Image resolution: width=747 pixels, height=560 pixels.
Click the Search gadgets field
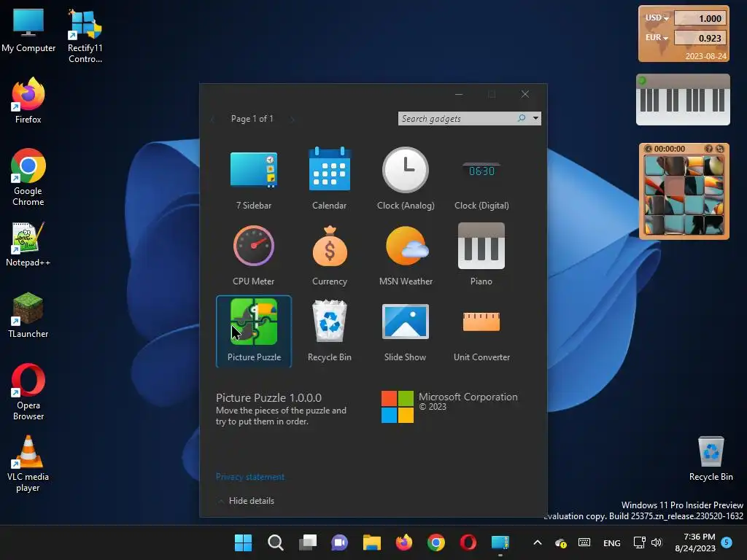coord(457,119)
